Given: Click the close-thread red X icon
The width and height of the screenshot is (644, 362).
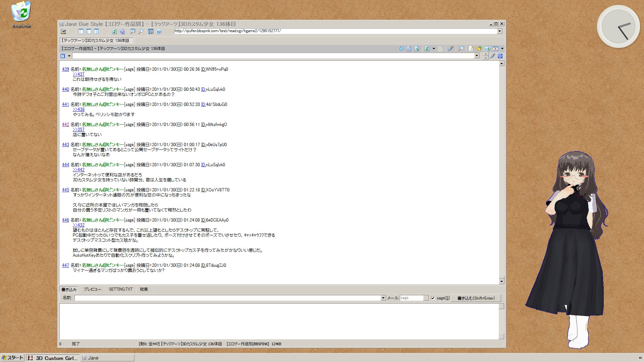Looking at the screenshot, I should point(495,49).
